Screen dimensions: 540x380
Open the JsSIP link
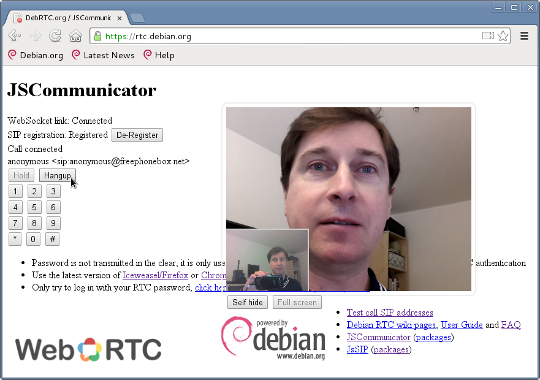coord(357,349)
